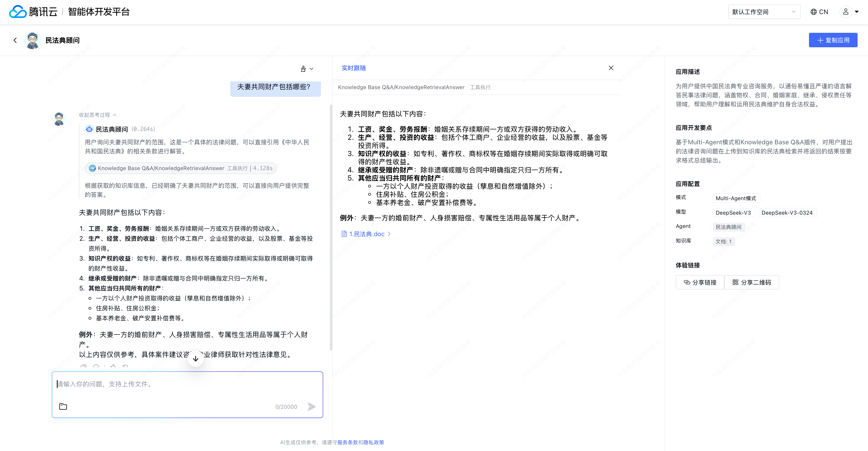
Task: Click scroll-to-bottom down arrow button
Action: [195, 358]
